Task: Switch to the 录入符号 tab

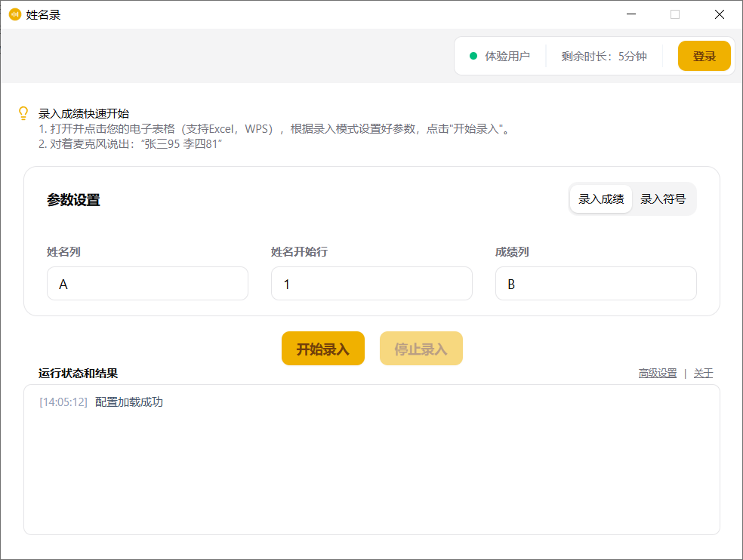Action: [663, 199]
